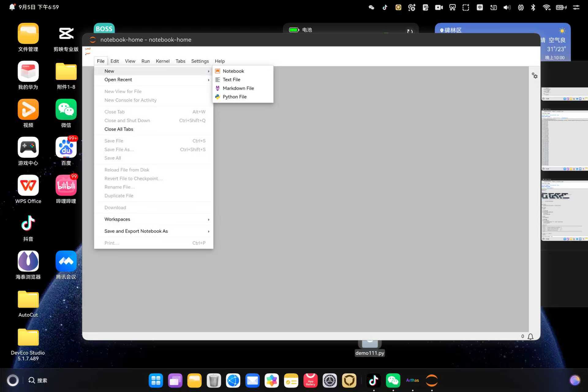Viewport: 588px width, 392px height.
Task: Open the File menu
Action: (x=101, y=61)
